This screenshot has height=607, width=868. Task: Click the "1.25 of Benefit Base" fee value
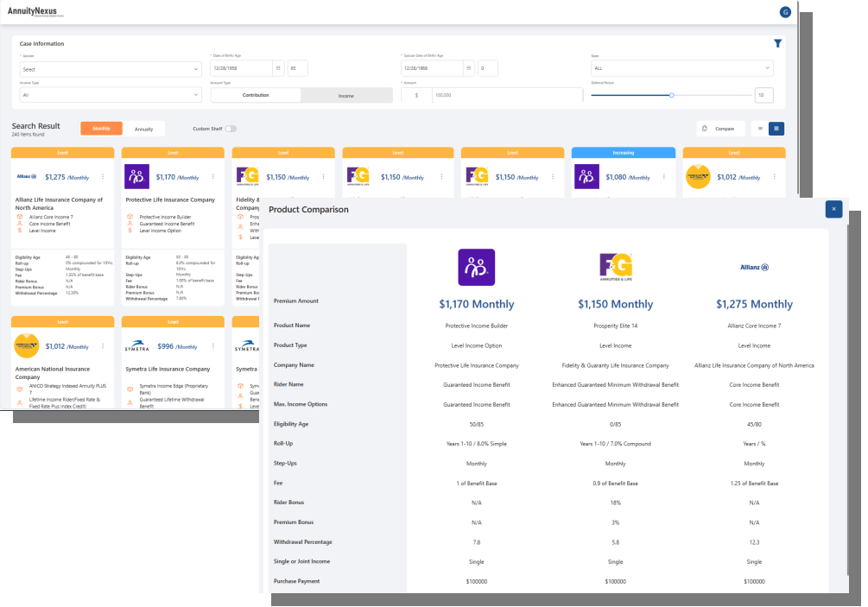point(755,484)
